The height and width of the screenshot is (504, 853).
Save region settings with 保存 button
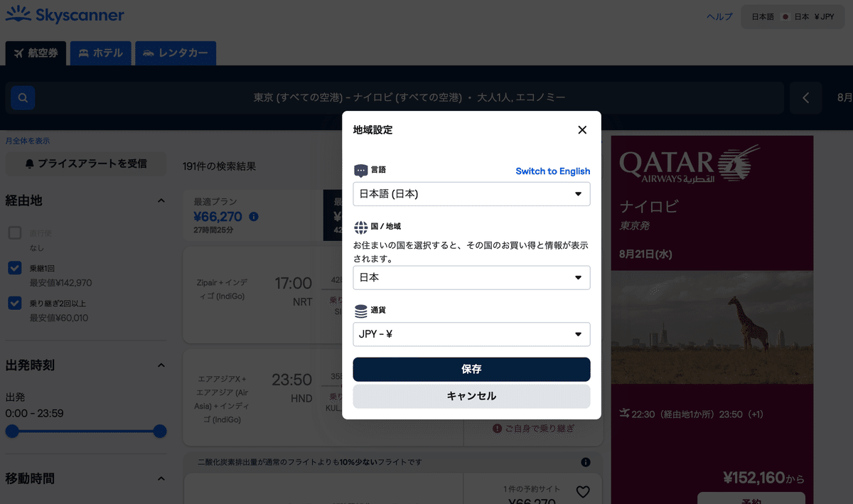click(x=471, y=369)
